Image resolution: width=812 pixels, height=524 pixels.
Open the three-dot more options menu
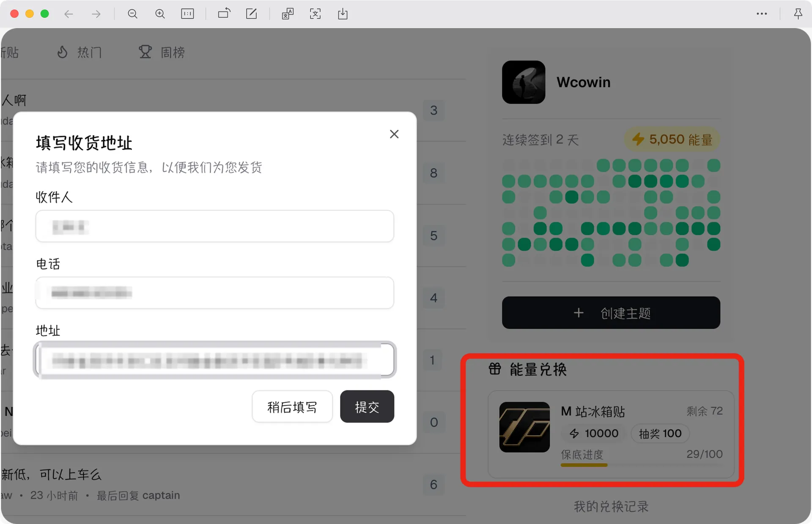coord(762,14)
